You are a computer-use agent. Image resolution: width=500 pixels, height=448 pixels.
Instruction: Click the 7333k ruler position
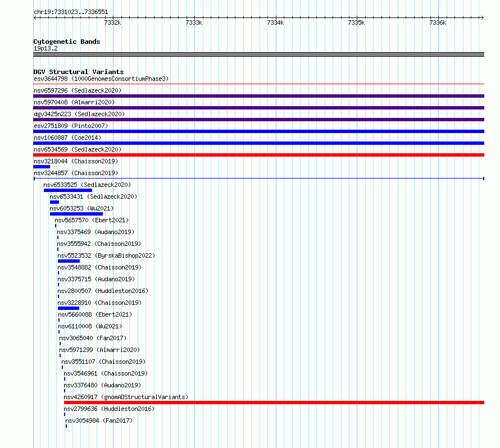point(194,22)
